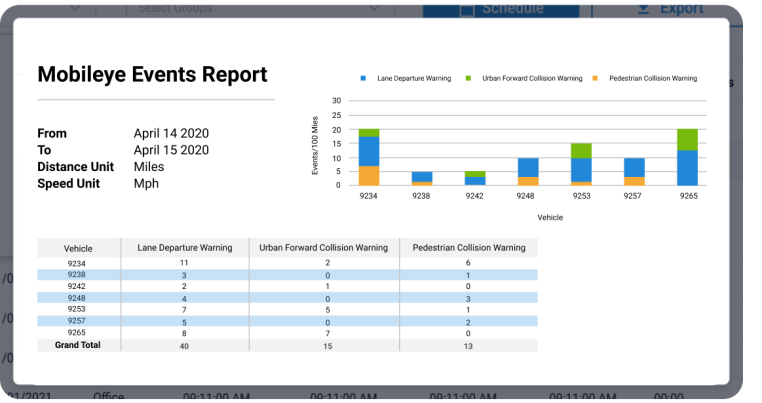Click vehicle 9257 in the table
Screen dimensions: 762x403
click(x=76, y=321)
